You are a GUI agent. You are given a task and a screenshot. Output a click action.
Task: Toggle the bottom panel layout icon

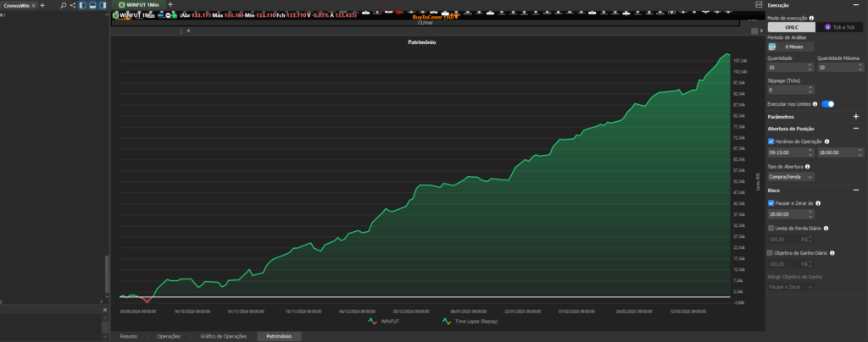pos(92,5)
